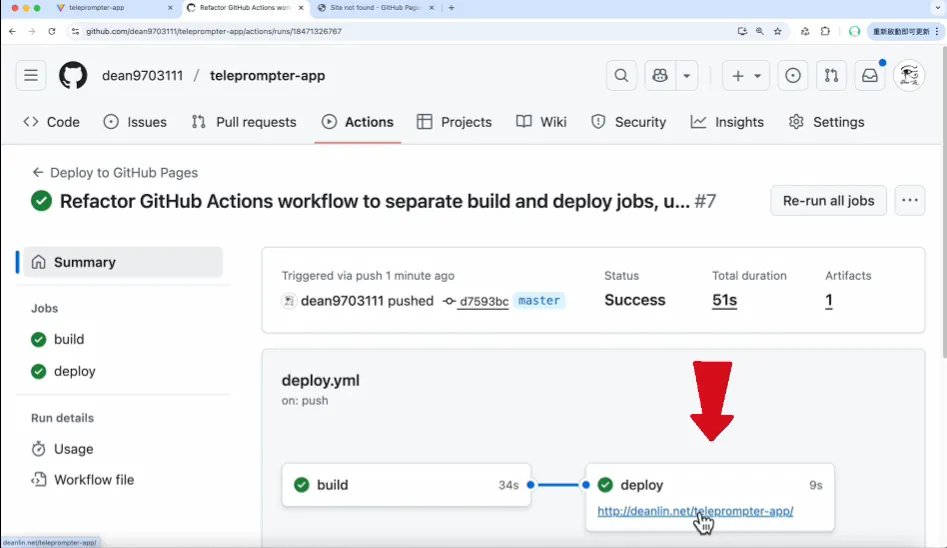Expand the tab list chevron
This screenshot has height=548, width=947.
tap(937, 8)
